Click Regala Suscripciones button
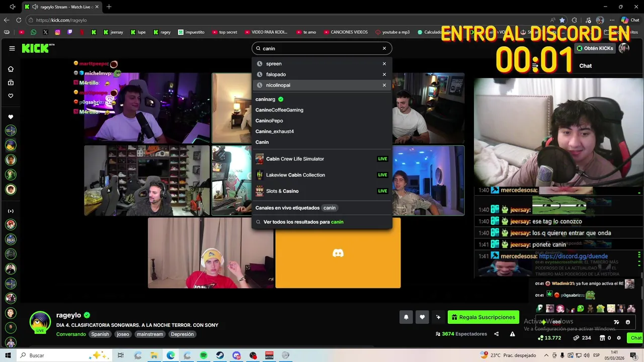The width and height of the screenshot is (644, 362). point(484,317)
